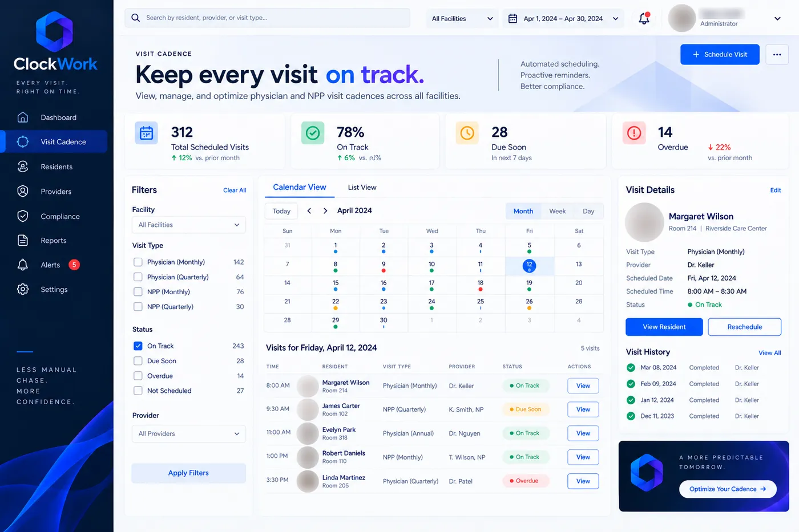Click the Compliance shield icon
Image resolution: width=799 pixels, height=532 pixels.
pyautogui.click(x=23, y=216)
